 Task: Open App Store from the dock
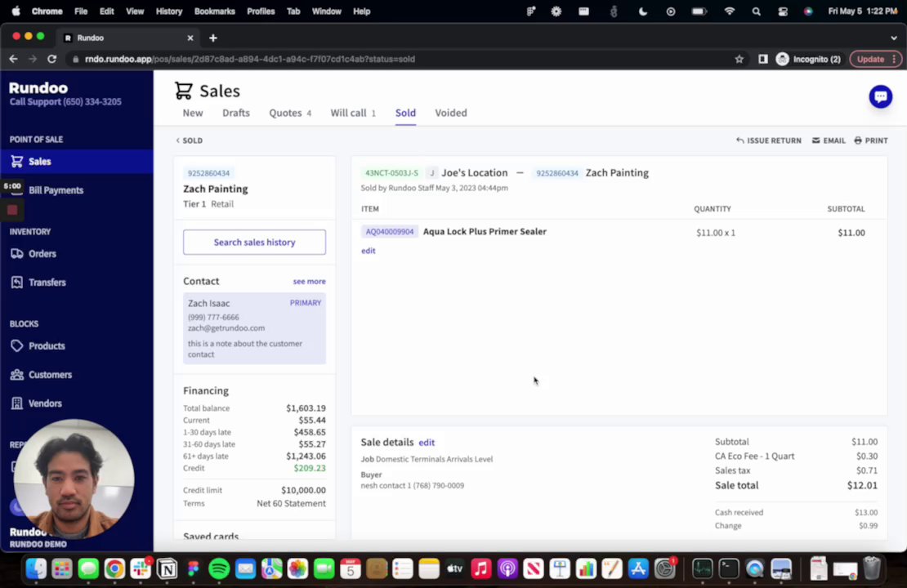click(x=638, y=569)
